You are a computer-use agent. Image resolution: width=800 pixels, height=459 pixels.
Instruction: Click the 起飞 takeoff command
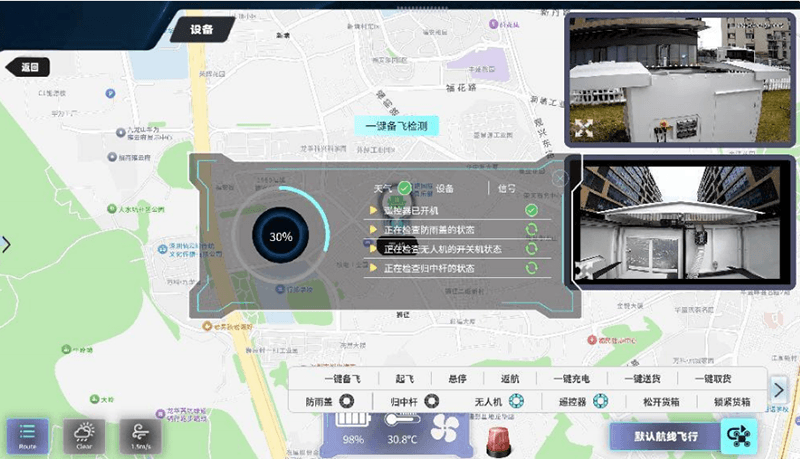click(x=405, y=379)
